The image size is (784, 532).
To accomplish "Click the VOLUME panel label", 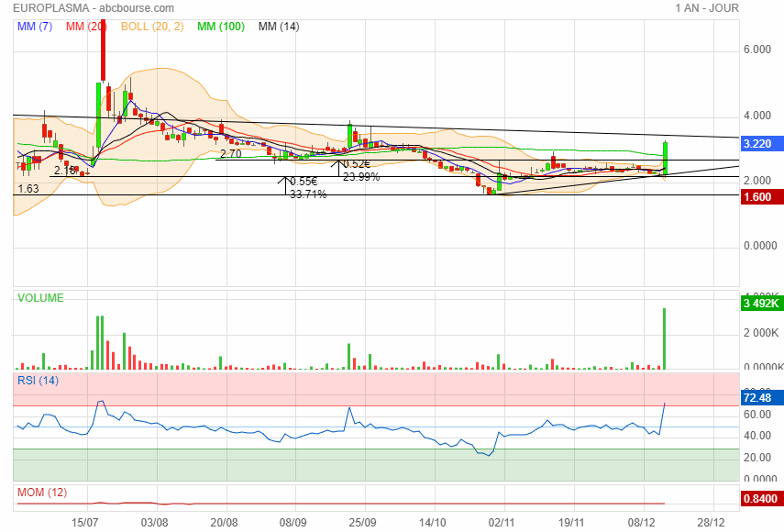I will click(x=40, y=298).
